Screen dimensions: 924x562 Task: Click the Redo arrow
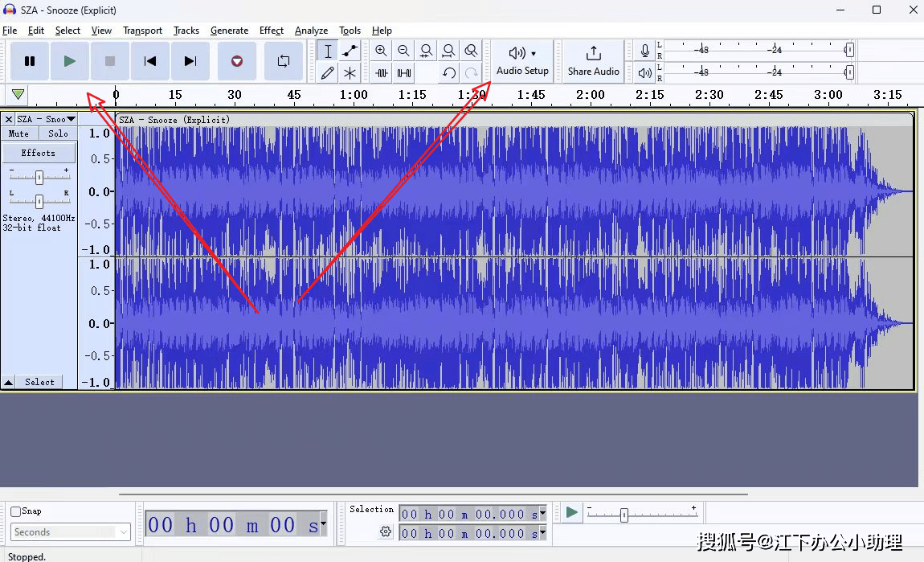point(471,73)
